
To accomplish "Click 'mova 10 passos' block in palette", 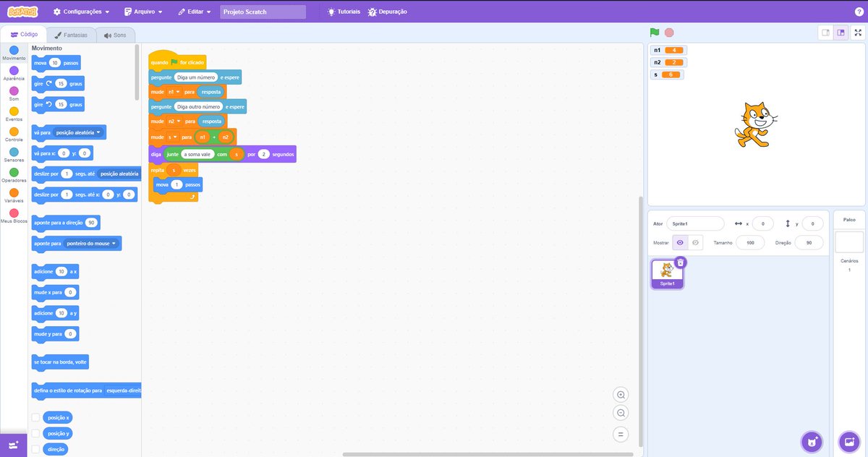I will click(56, 63).
